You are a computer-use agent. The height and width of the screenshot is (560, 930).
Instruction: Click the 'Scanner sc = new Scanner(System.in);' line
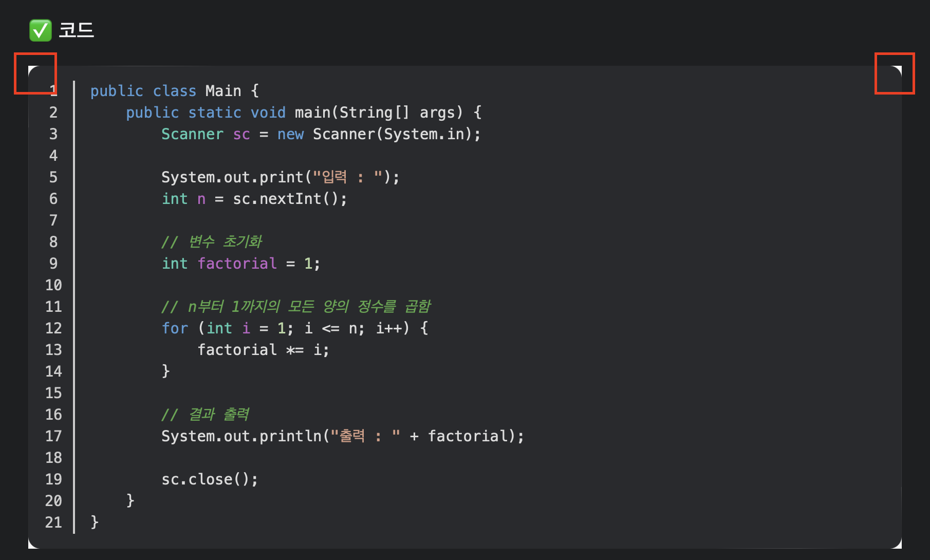pyautogui.click(x=321, y=134)
